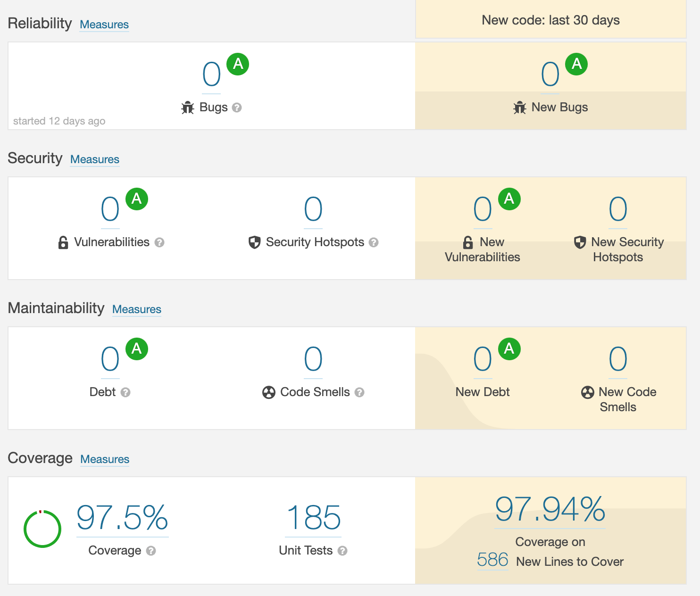Screen dimensions: 700x596
Task: Open the Maintainability Measures link
Action: pos(137,309)
